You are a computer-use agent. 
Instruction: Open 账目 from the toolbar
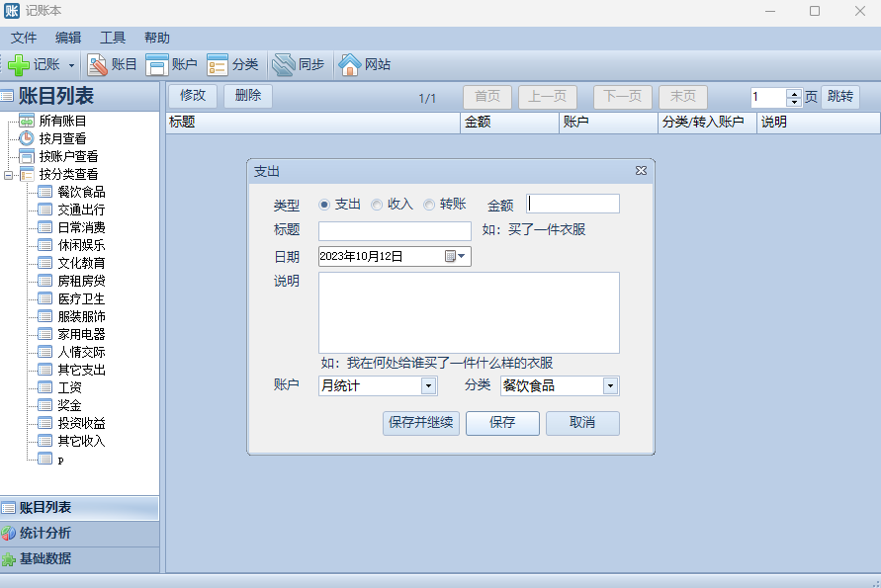(98, 65)
